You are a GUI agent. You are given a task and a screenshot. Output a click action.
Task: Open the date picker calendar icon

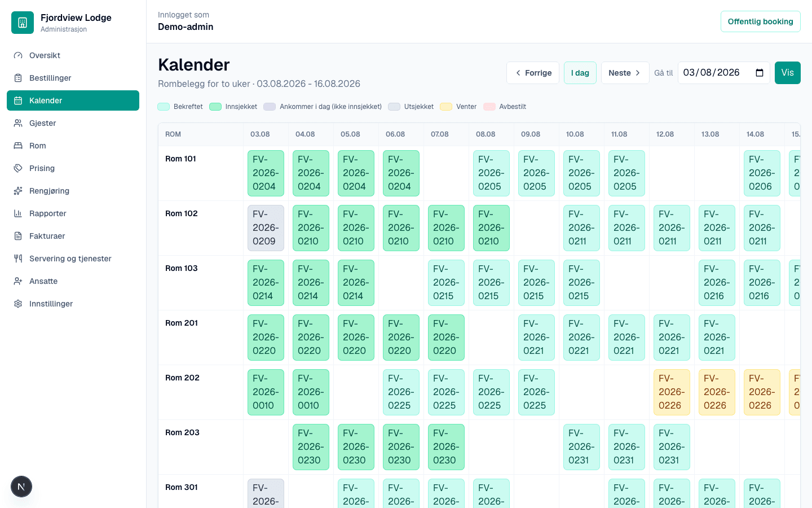point(760,73)
